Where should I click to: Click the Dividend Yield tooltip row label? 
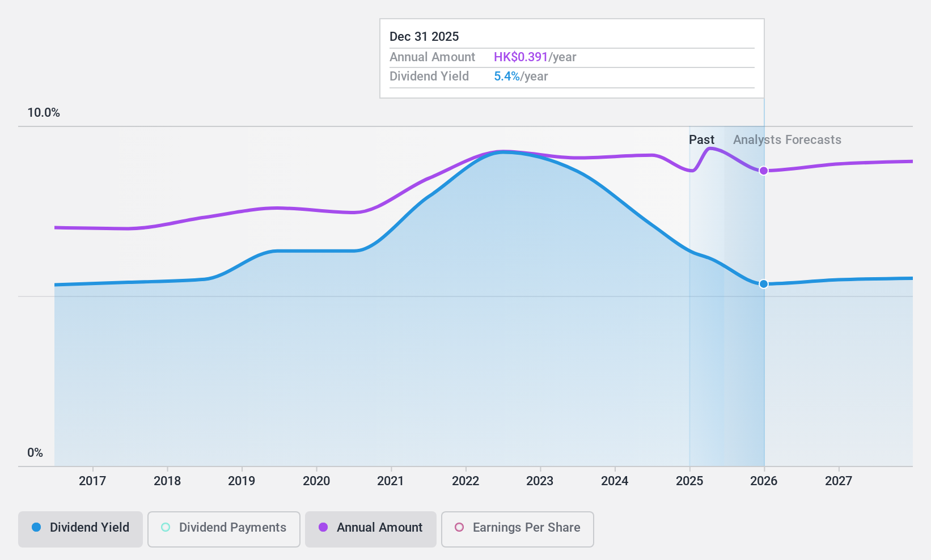click(x=429, y=77)
